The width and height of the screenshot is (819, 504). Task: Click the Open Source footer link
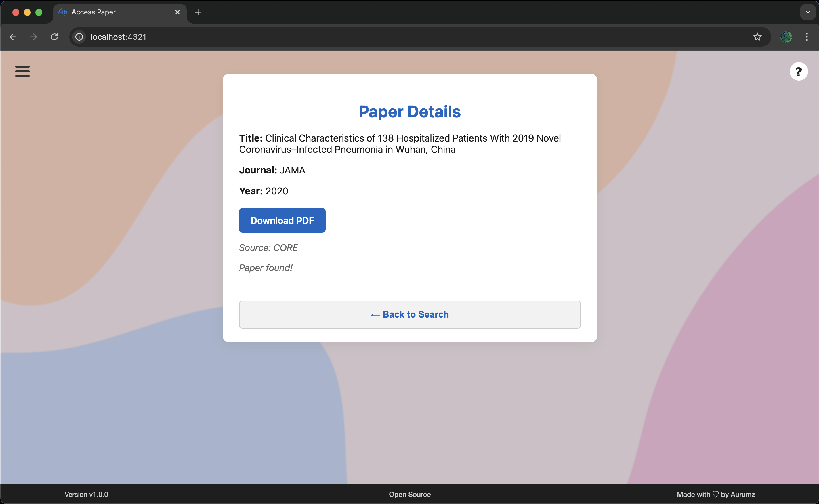point(410,494)
